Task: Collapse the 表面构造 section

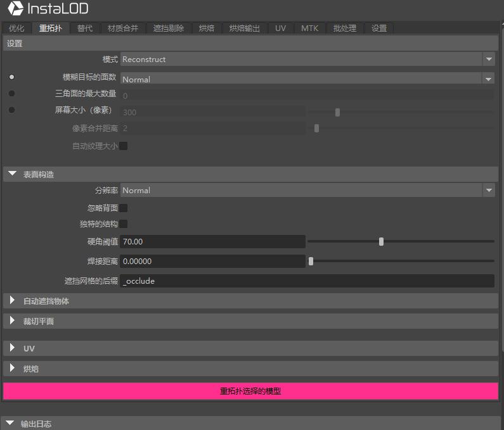Action: click(x=12, y=174)
